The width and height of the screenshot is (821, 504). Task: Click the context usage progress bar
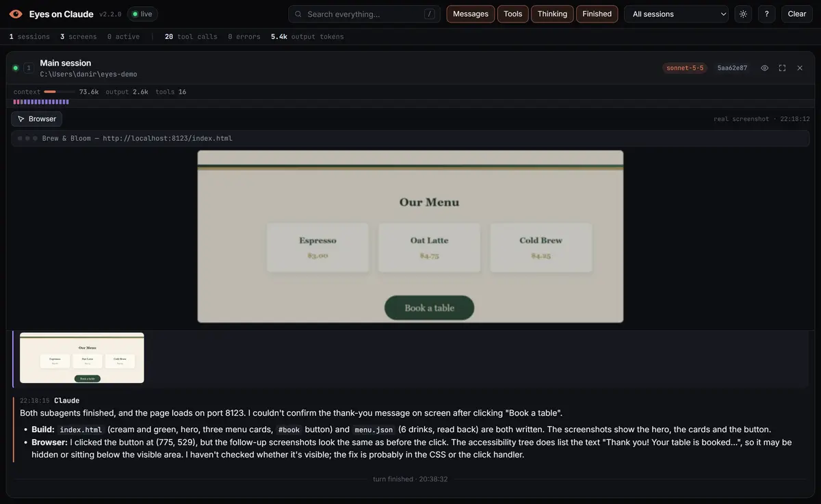coord(60,92)
